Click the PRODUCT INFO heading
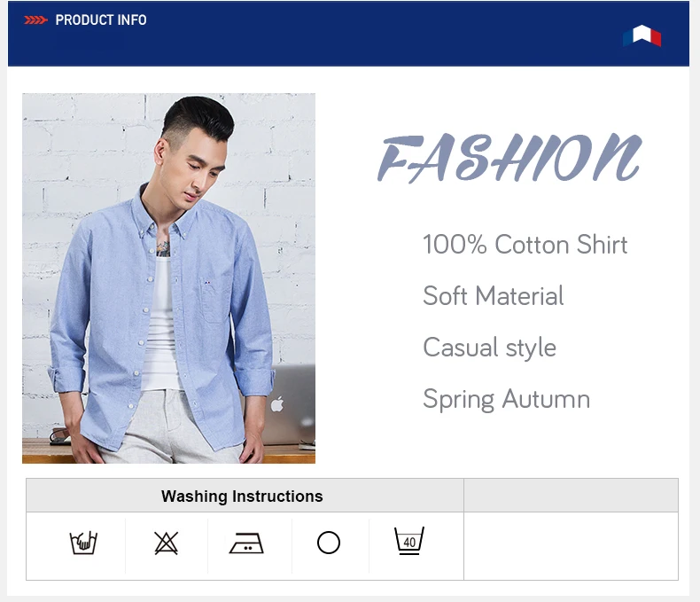The width and height of the screenshot is (700, 602). (x=101, y=20)
